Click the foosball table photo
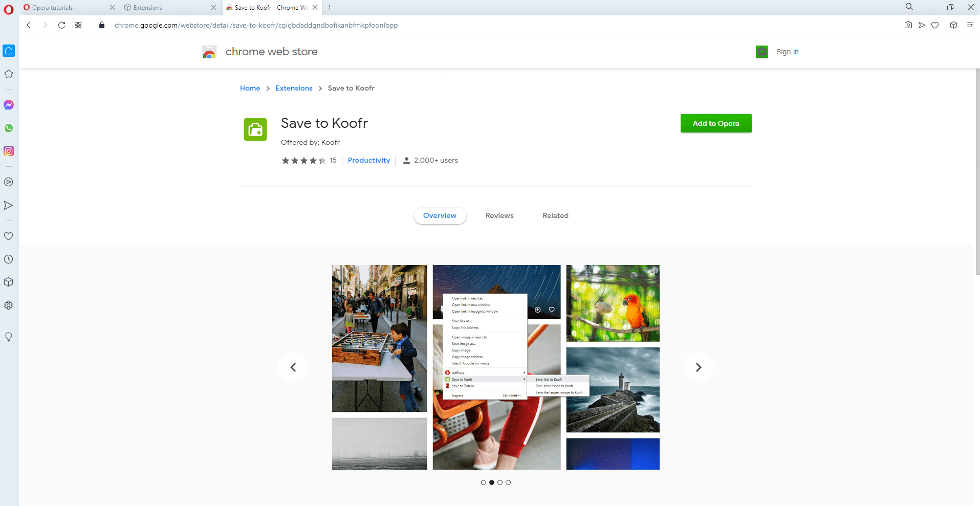980x506 pixels. pos(379,338)
